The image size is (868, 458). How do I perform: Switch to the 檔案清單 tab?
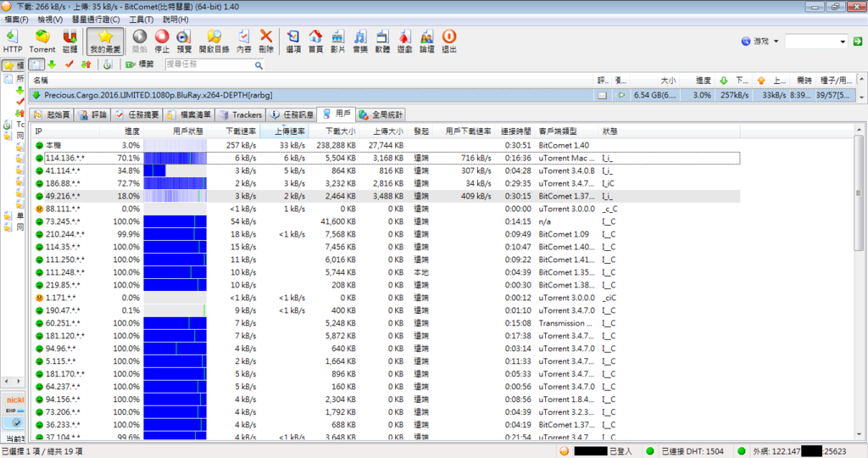coord(189,114)
